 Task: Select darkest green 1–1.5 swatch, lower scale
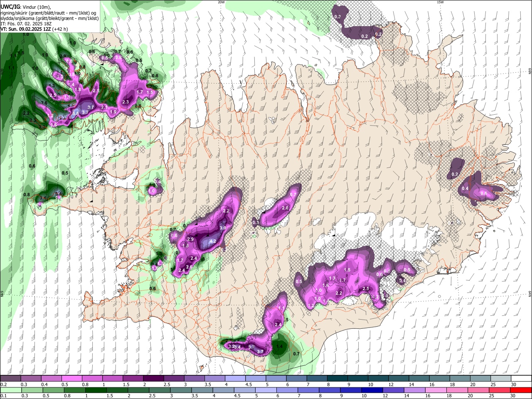[96, 390]
